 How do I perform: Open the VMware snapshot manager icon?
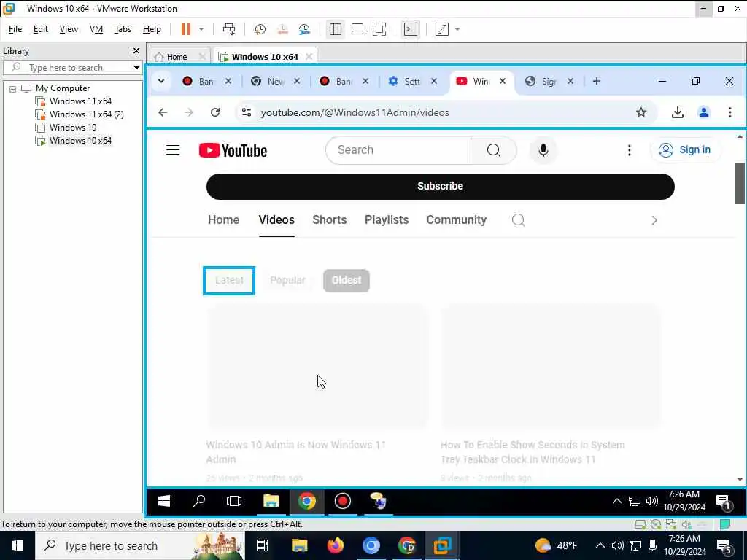304,29
